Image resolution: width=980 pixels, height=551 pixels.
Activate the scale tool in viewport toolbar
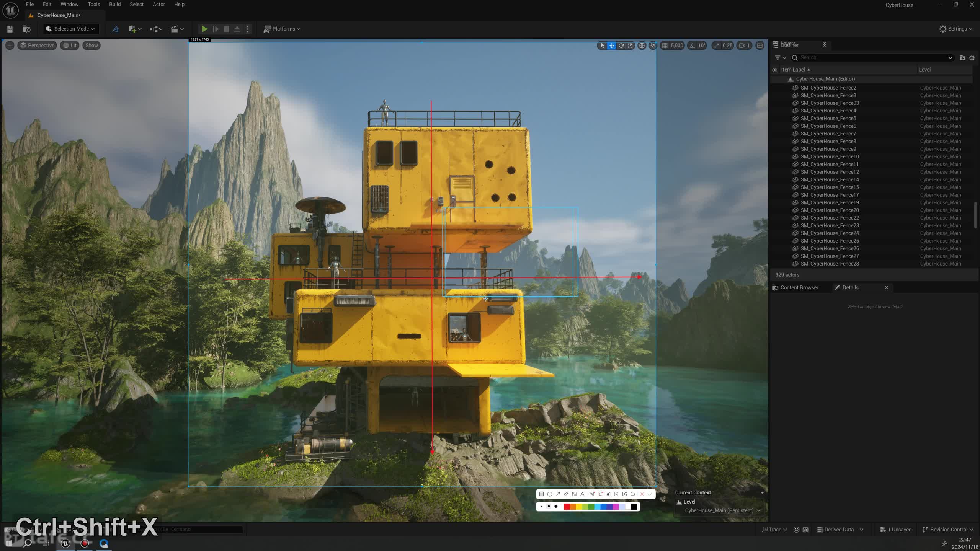(630, 46)
